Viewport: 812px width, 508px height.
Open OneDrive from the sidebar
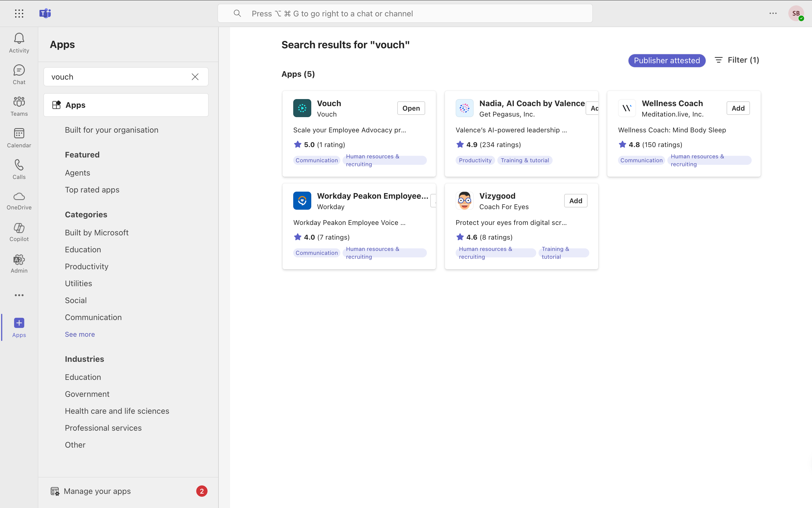(x=19, y=201)
